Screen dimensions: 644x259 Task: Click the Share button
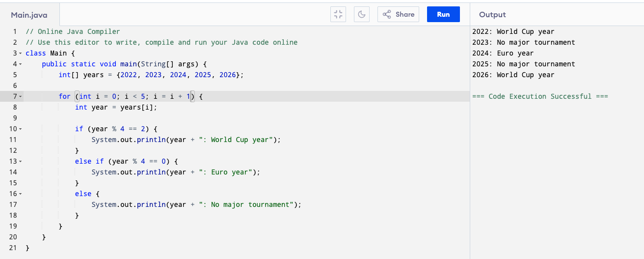coord(398,14)
